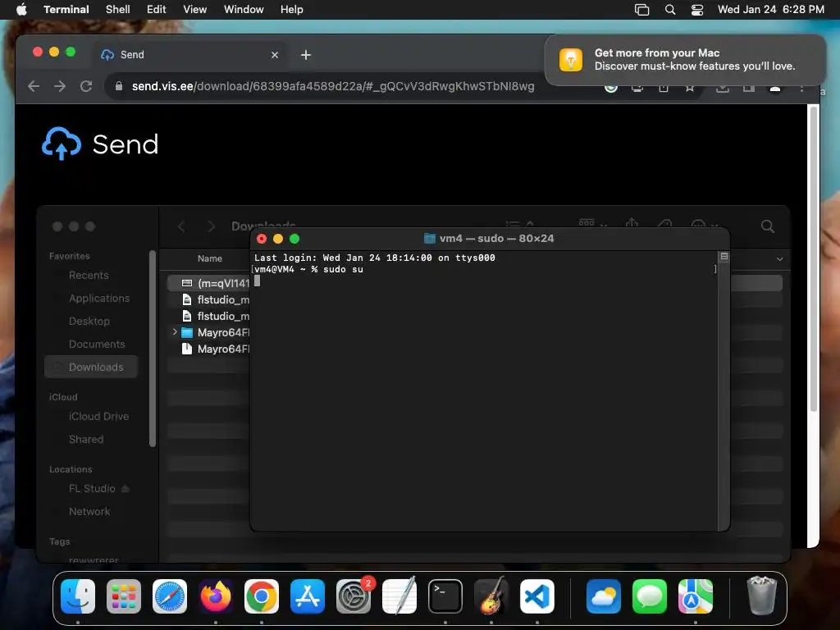Select Downloads in Finder sidebar
The image size is (840, 630).
(x=91, y=367)
